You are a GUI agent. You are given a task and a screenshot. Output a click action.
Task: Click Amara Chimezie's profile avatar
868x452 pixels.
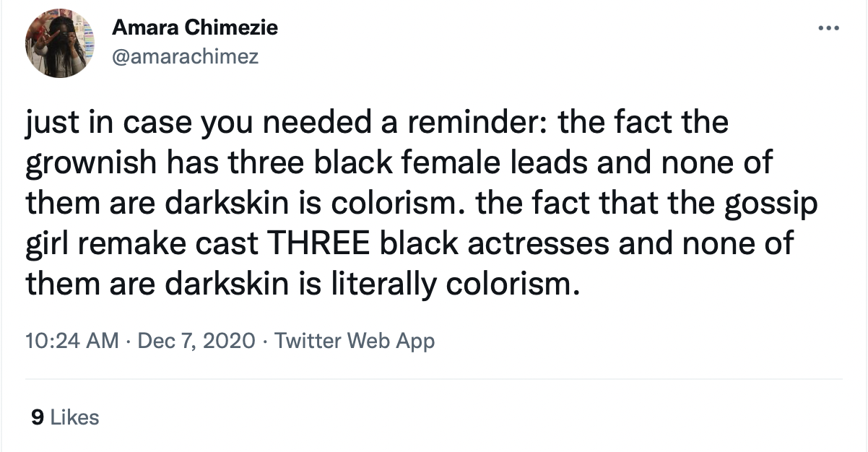(x=61, y=44)
